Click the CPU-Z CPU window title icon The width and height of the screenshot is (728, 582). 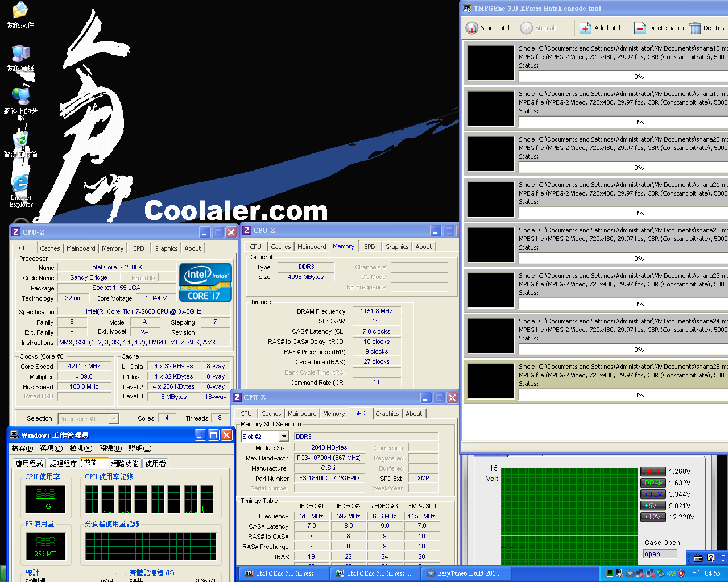click(x=16, y=232)
